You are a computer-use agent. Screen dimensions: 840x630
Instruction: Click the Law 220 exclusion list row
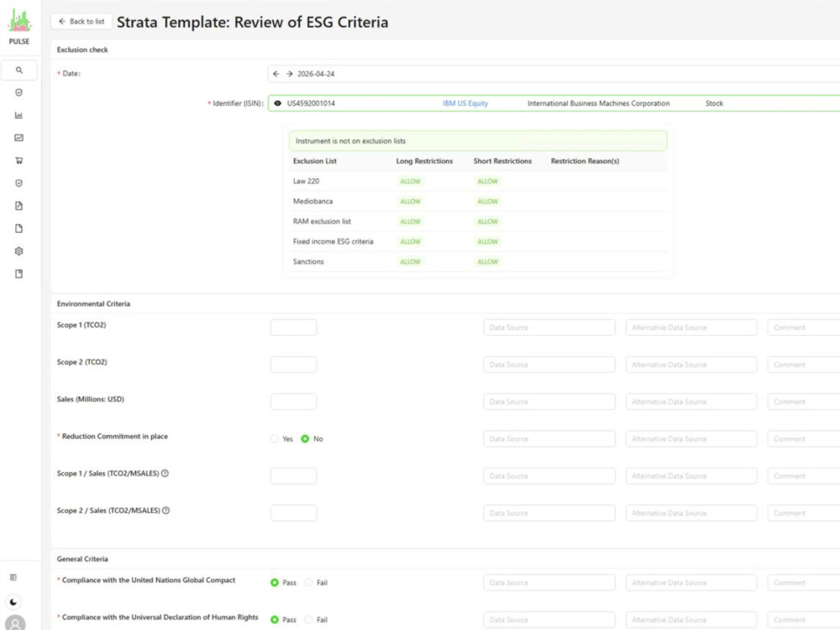pyautogui.click(x=478, y=181)
